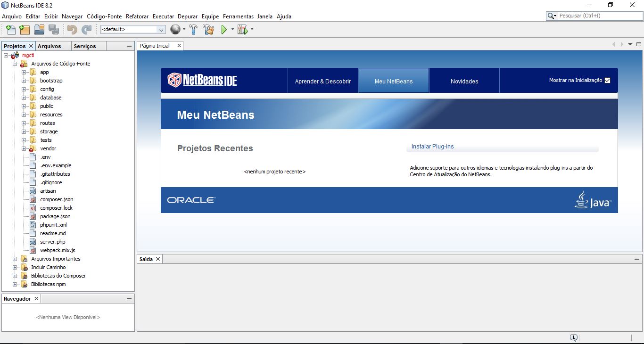Open the Ajuda menu
The image size is (644, 344).
(284, 16)
